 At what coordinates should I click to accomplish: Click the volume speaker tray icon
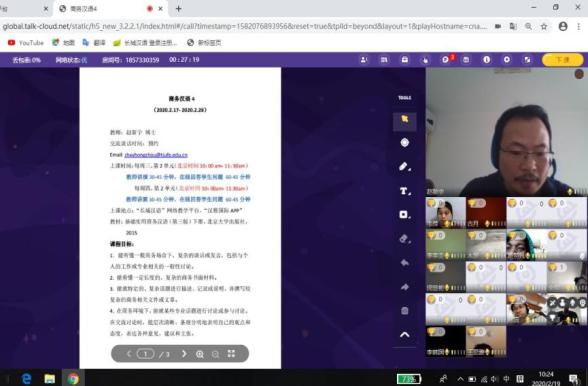coord(495,379)
